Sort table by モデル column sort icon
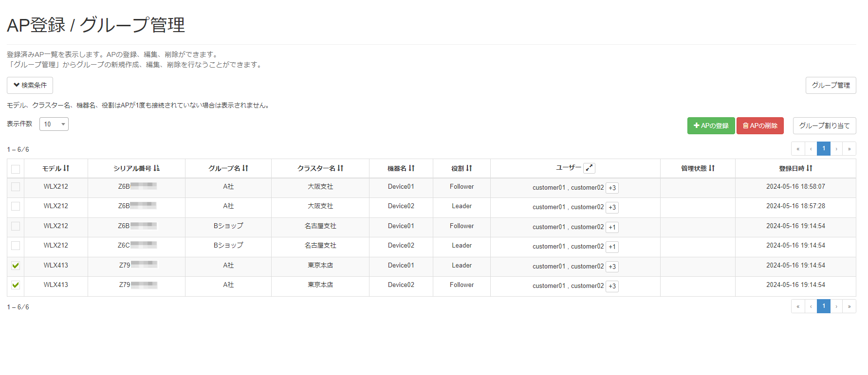Screen dimensions: 868x375 [66, 168]
